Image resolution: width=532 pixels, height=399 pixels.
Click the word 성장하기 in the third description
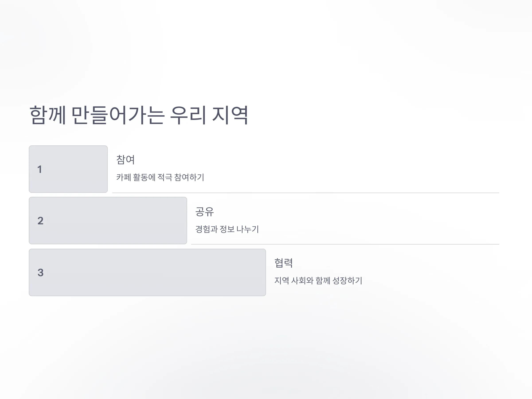point(347,280)
